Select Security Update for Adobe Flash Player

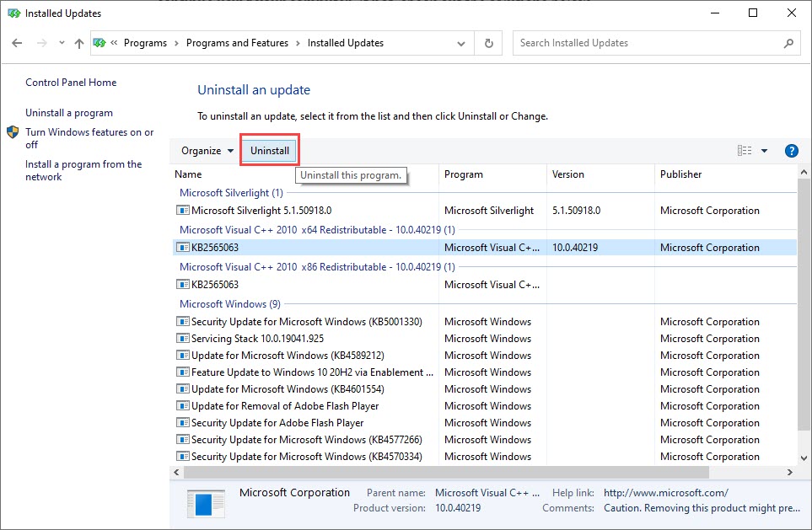485,422
